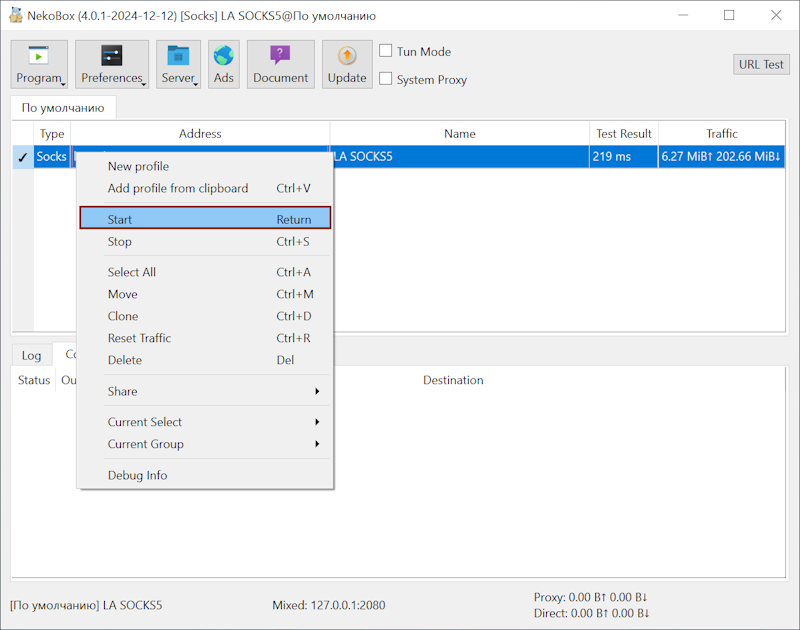Sort by the Test Result column header
Screen dimensions: 800x630
point(623,134)
